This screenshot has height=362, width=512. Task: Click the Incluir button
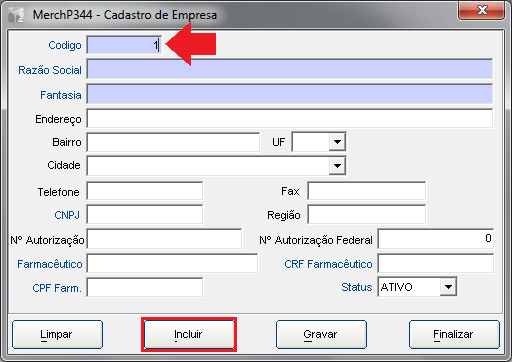click(x=189, y=334)
